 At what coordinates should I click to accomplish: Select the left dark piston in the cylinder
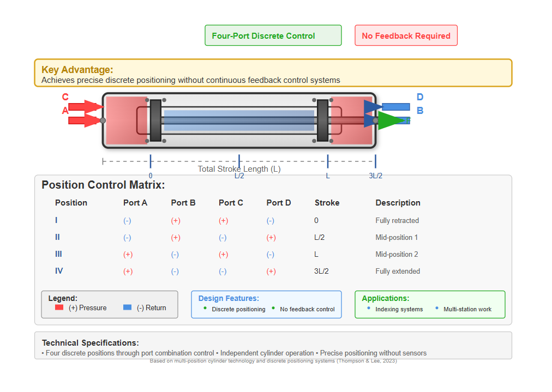(x=155, y=120)
